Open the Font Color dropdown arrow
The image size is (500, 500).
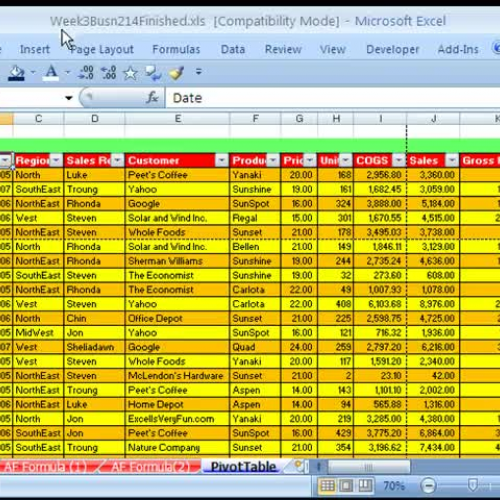tap(68, 72)
